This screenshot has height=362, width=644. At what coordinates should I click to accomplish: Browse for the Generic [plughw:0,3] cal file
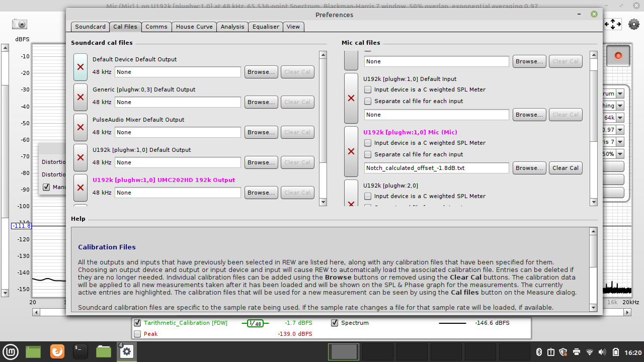click(x=261, y=102)
